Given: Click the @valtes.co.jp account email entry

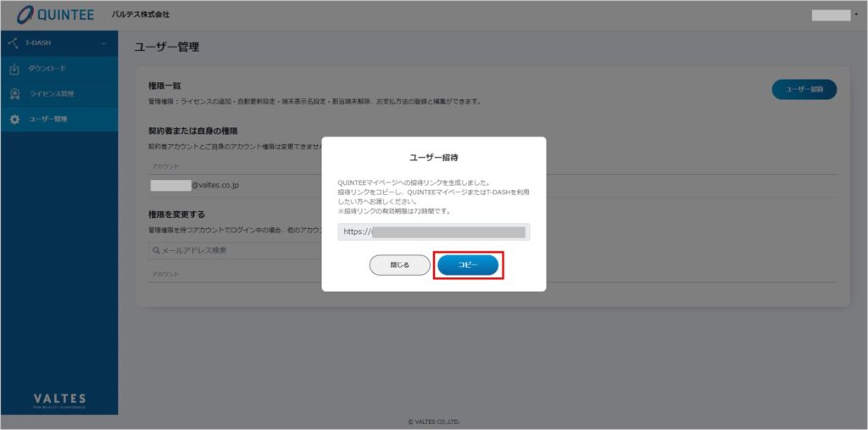Looking at the screenshot, I should 195,184.
